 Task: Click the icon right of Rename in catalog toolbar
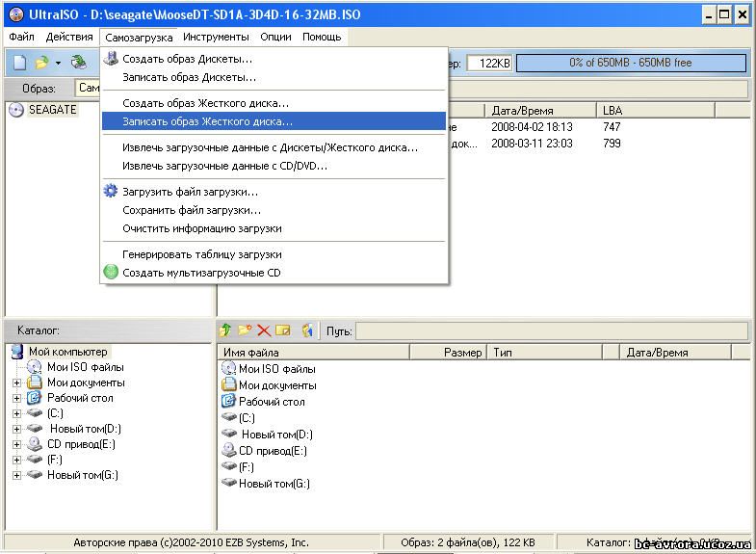[x=307, y=330]
